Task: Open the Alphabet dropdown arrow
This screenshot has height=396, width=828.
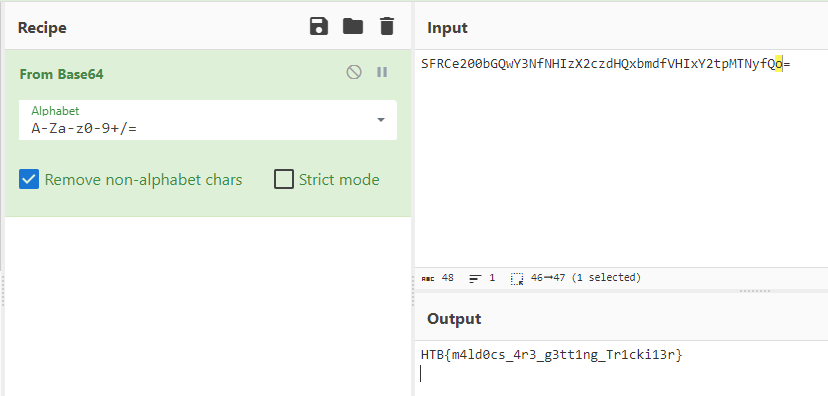Action: pyautogui.click(x=381, y=120)
